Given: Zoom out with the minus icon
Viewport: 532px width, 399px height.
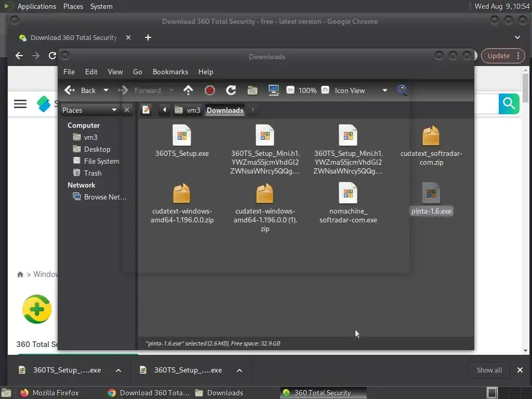Looking at the screenshot, I should pyautogui.click(x=290, y=90).
